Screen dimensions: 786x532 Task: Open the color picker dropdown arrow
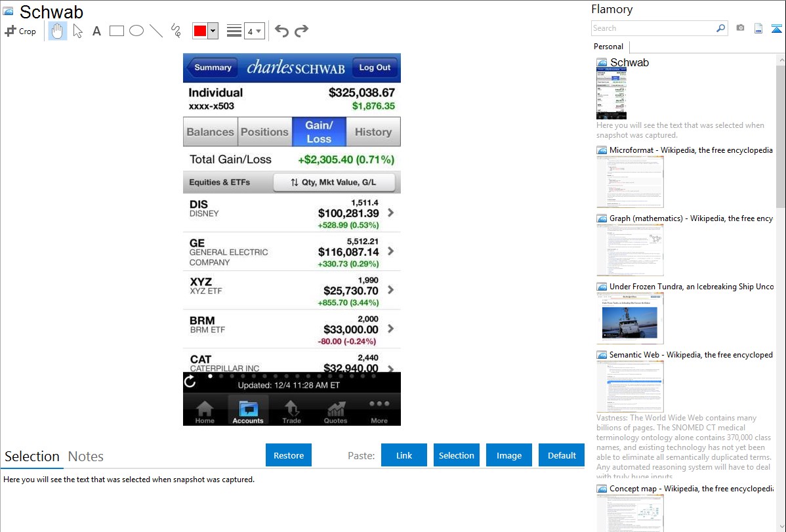click(x=213, y=31)
